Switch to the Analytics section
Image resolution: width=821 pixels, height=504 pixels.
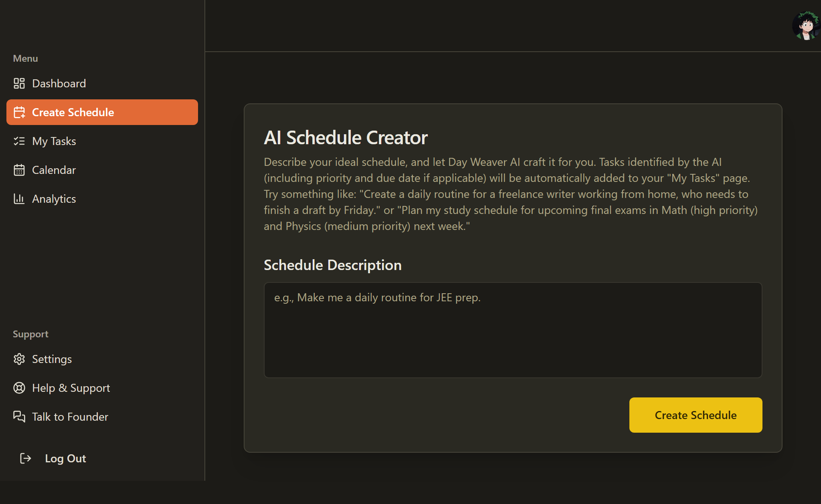54,199
